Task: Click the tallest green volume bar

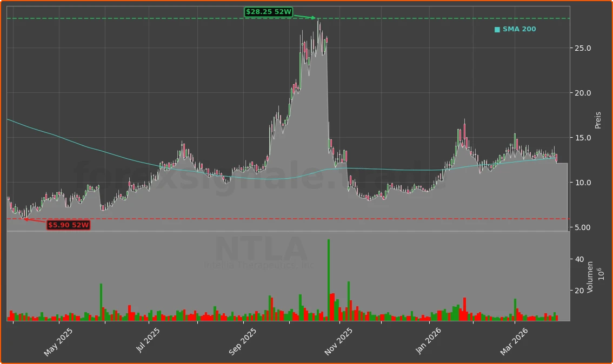Action: click(329, 280)
